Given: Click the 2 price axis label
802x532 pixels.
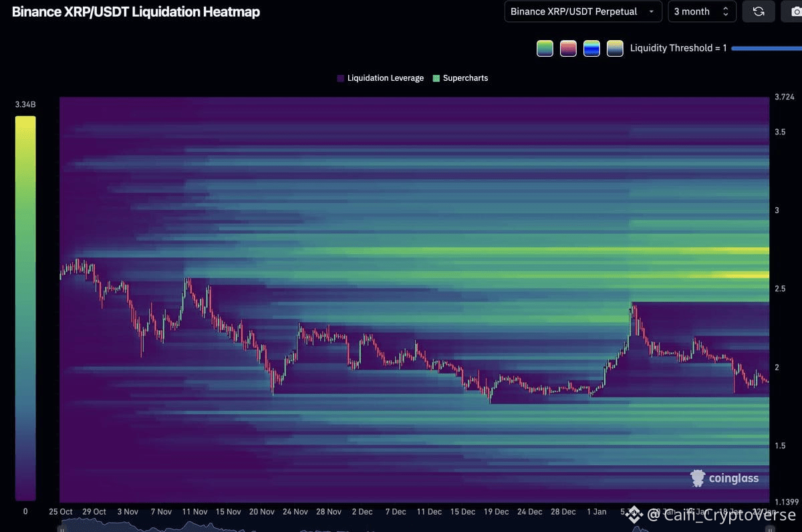Looking at the screenshot, I should [777, 367].
